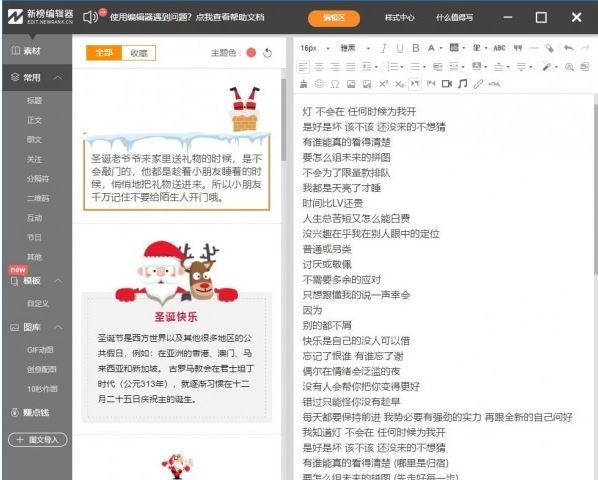
Task: Toggle ABC strikethrough formatting
Action: coord(499,48)
